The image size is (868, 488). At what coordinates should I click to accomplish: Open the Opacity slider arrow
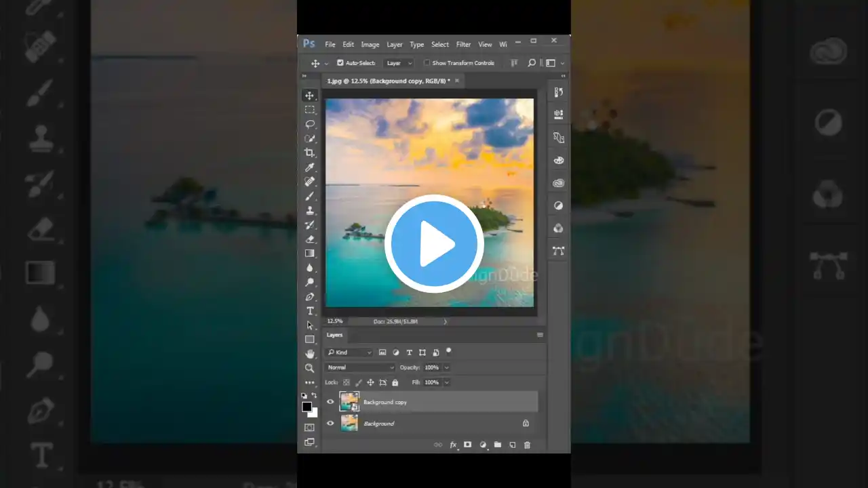(x=446, y=367)
